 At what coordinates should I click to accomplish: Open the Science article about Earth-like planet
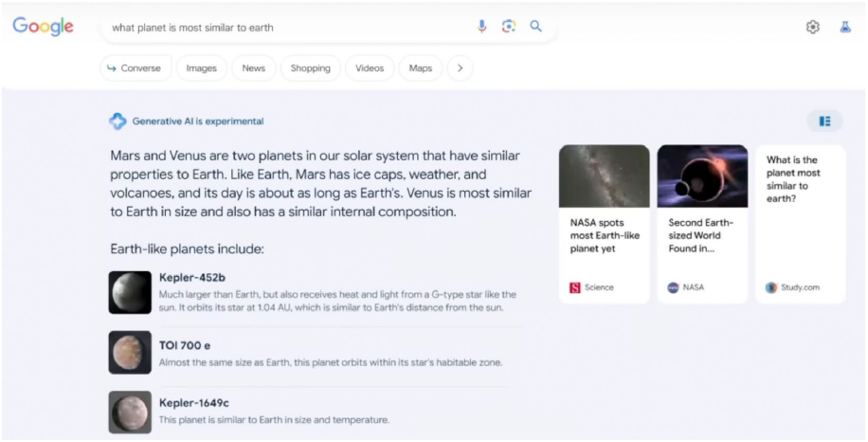pyautogui.click(x=604, y=224)
